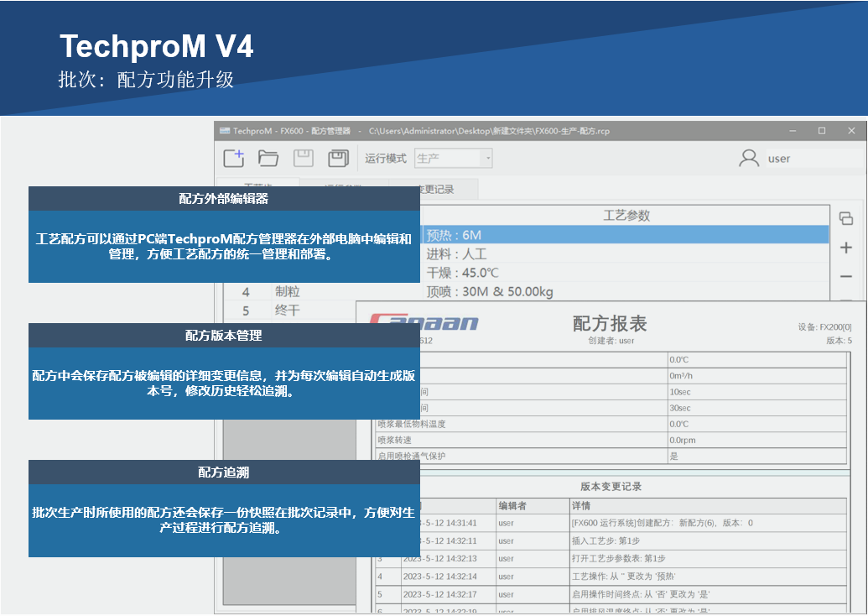This screenshot has width=868, height=616.
Task: Click the 创建者: user label
Action: [611, 341]
